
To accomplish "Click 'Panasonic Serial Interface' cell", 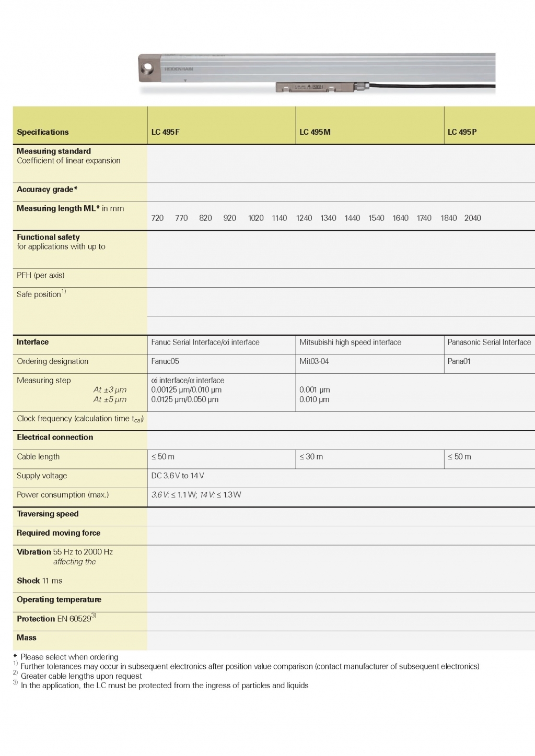I will [x=489, y=342].
